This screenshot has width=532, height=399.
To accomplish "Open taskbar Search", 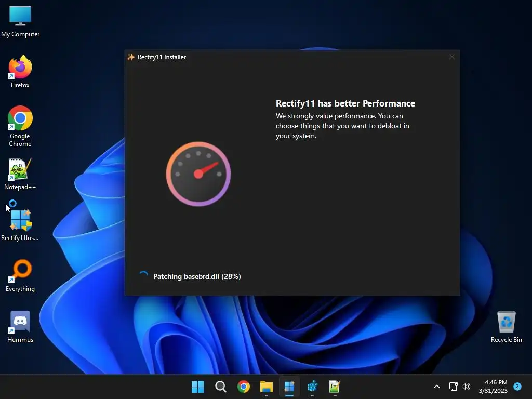I will coord(220,387).
